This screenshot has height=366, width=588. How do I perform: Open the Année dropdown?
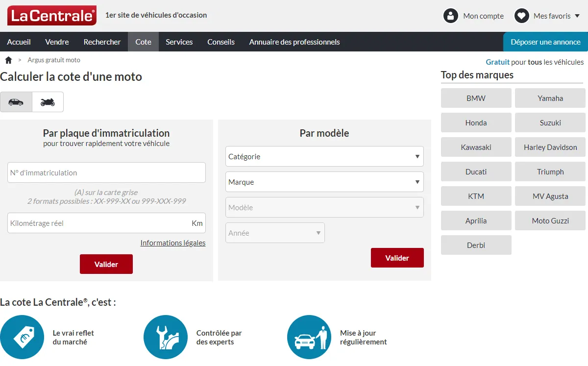[275, 233]
